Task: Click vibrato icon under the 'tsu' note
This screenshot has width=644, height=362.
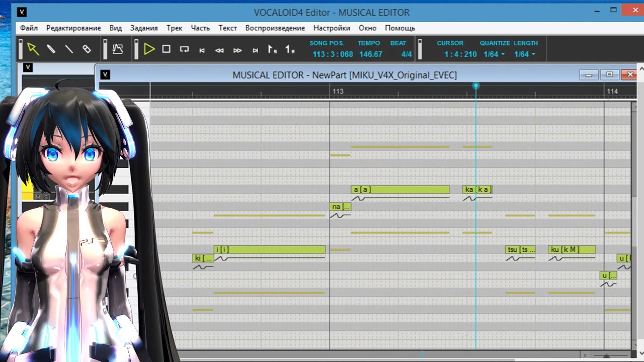Action: click(513, 258)
